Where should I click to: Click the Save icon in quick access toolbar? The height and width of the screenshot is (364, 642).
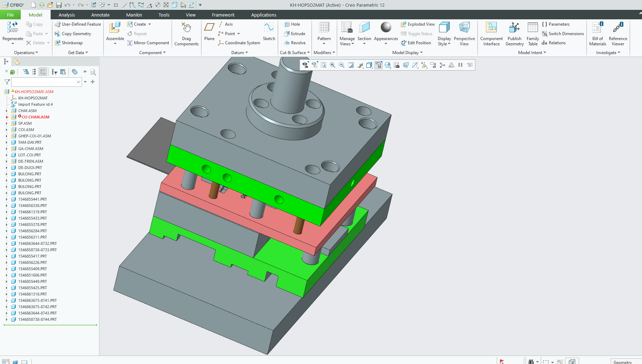point(59,5)
